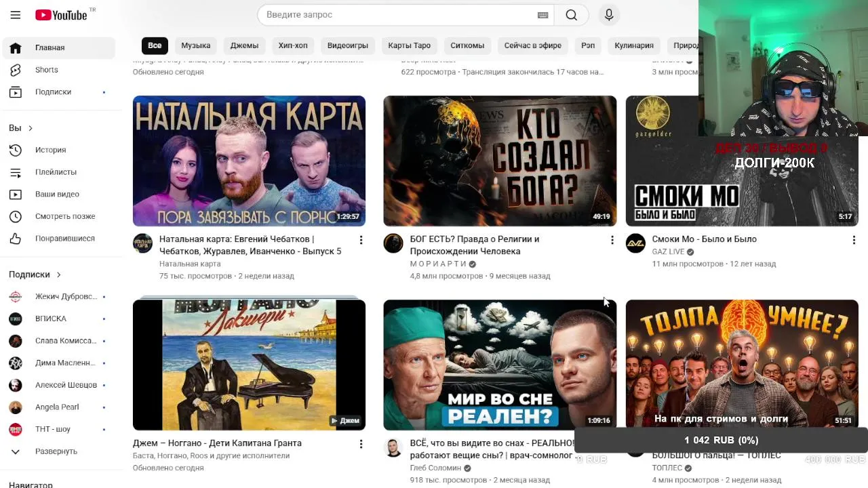Select the Хип-хоп filter chip
This screenshot has width=868, height=488.
293,45
